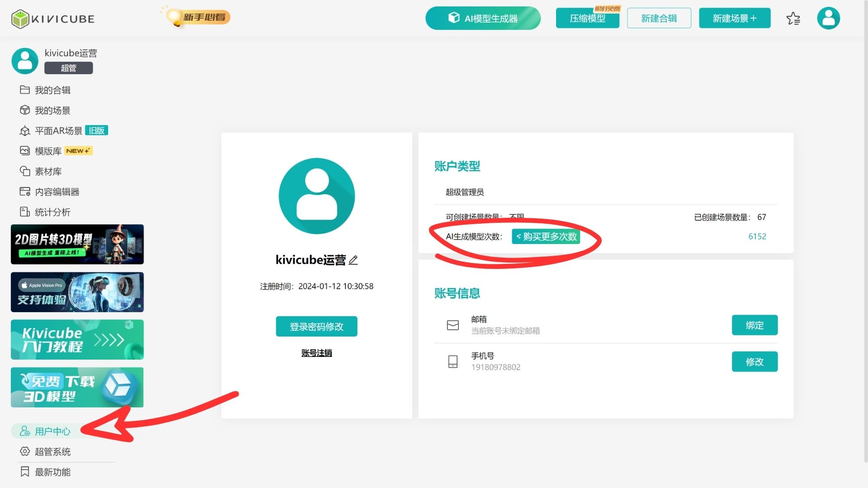Click the 统计分析 icon

[25, 212]
